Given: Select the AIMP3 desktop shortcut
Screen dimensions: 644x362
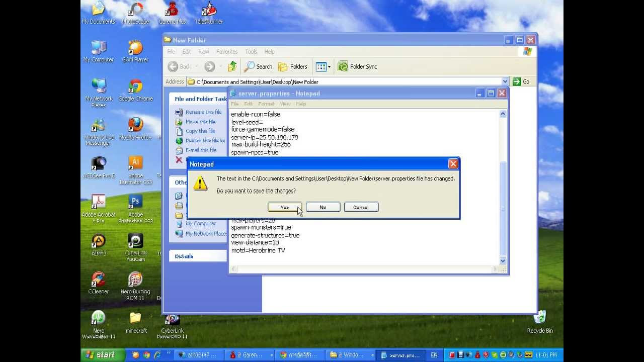Looking at the screenshot, I should coord(99,245).
